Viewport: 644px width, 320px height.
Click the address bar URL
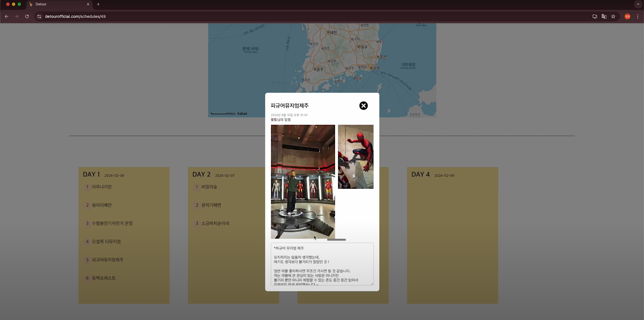(75, 16)
